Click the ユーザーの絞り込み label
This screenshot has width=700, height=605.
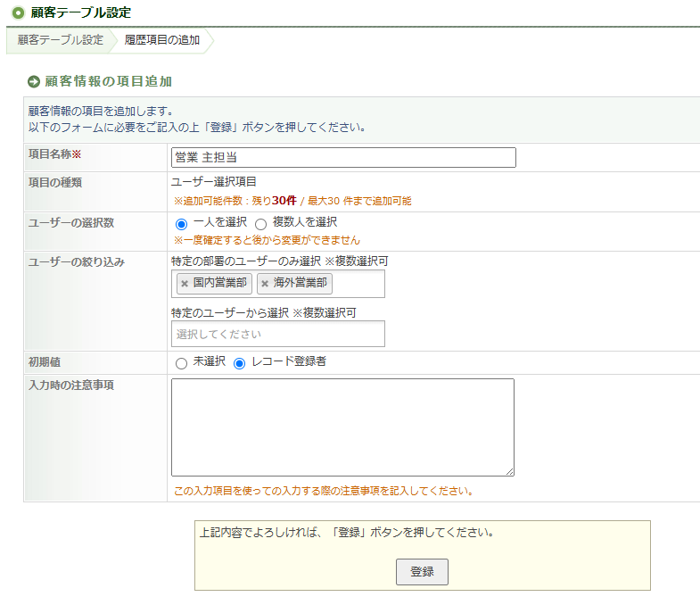pos(77,261)
